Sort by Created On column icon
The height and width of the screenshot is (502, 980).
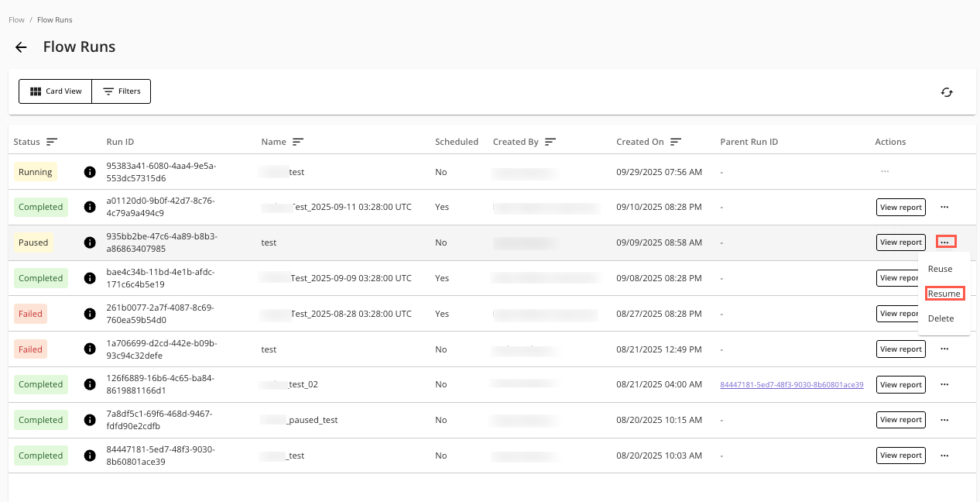[x=676, y=142]
